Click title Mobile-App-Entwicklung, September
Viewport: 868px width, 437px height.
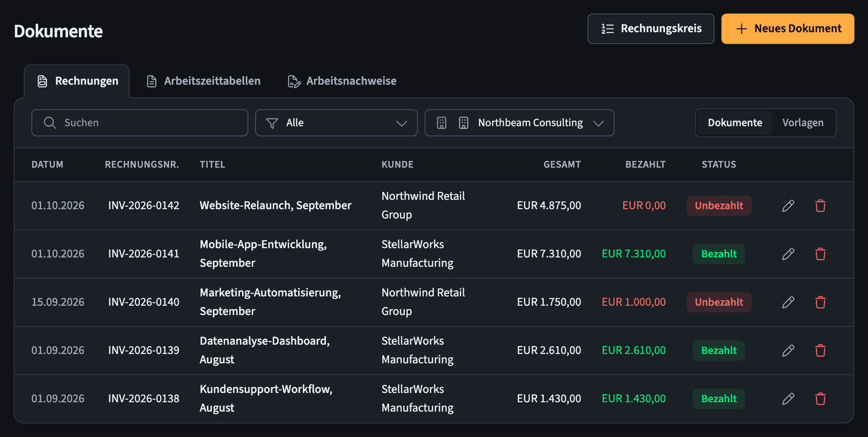[263, 254]
